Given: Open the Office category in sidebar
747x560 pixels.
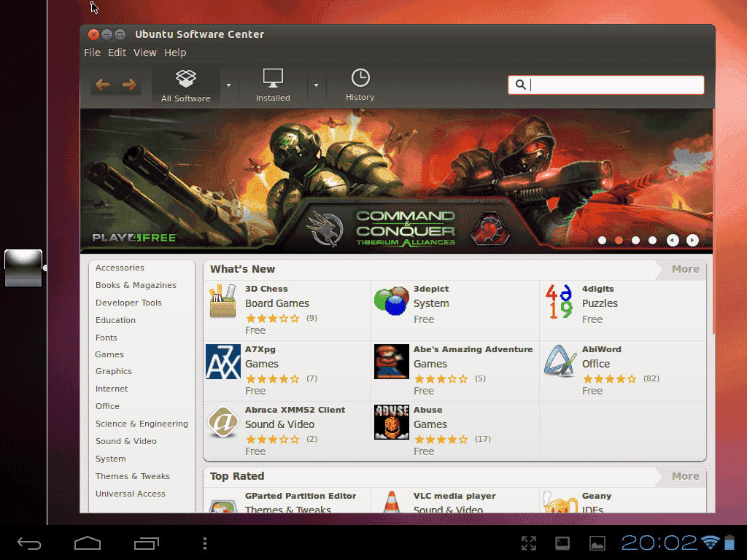Looking at the screenshot, I should click(x=107, y=406).
